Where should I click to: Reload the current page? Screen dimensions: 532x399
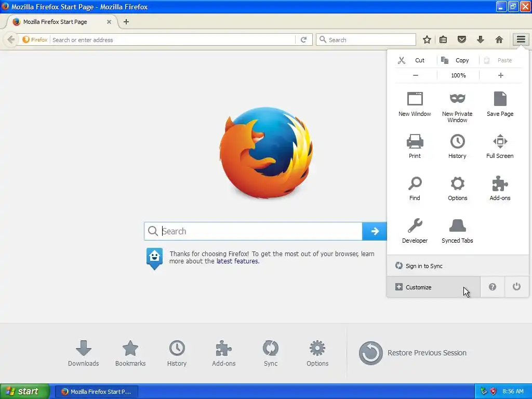pos(303,39)
